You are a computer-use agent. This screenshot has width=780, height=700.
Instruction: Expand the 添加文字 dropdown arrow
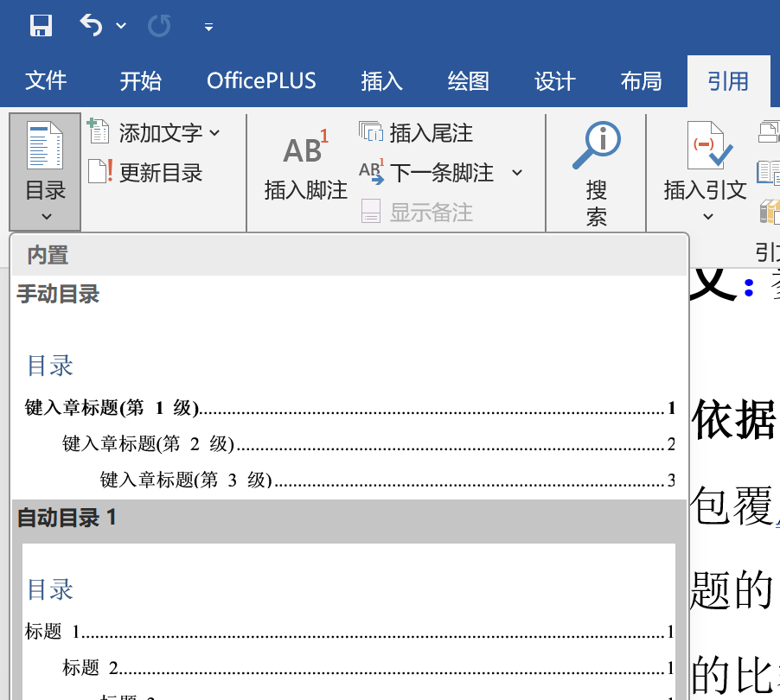coord(214,133)
